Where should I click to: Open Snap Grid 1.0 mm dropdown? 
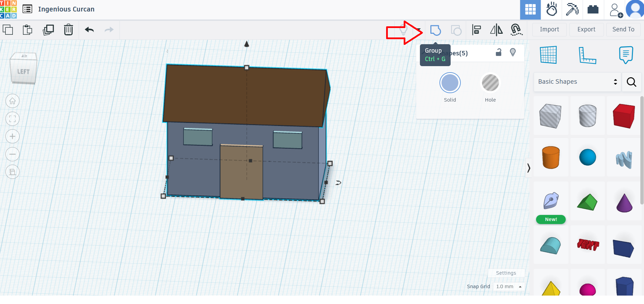509,286
